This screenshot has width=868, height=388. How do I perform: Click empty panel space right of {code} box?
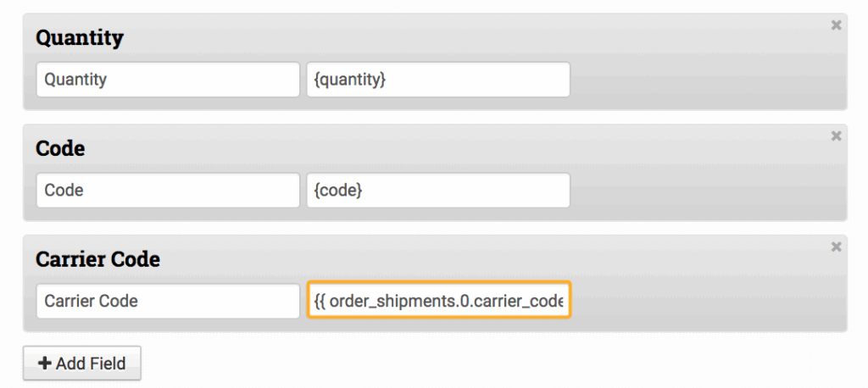tap(704, 190)
